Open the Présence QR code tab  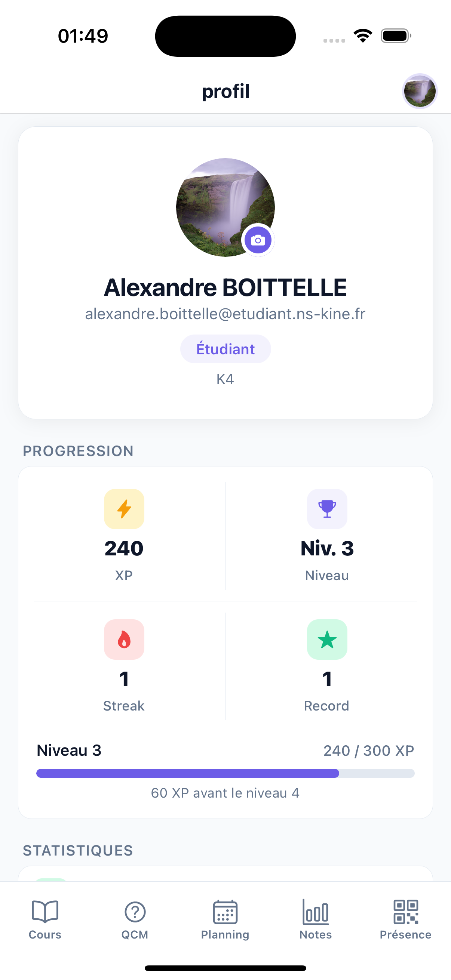[x=406, y=919]
